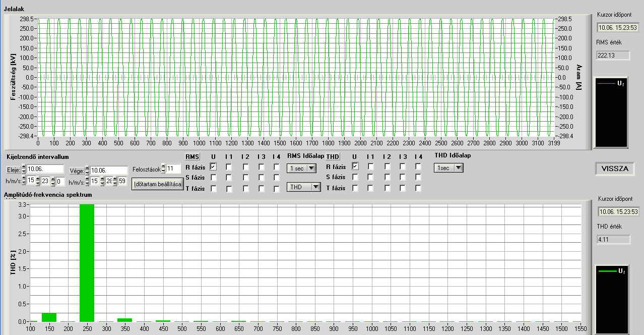Click the Időtartam beállítása button
The width and height of the screenshot is (644, 335).
(x=157, y=184)
